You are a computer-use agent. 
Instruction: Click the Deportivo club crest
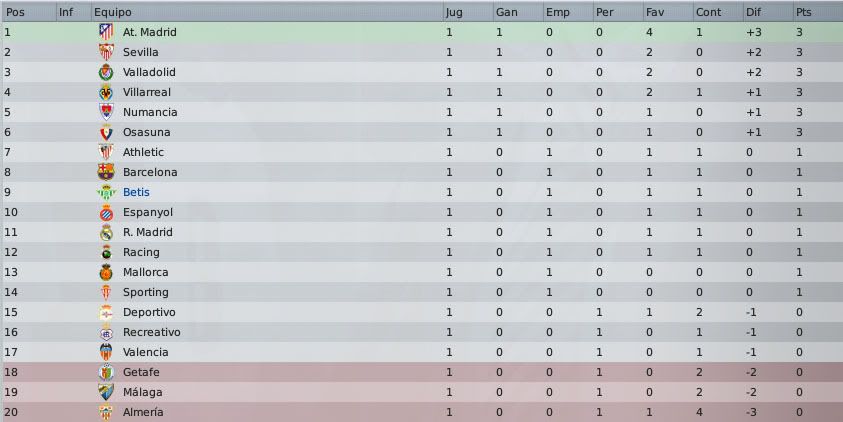coord(106,312)
